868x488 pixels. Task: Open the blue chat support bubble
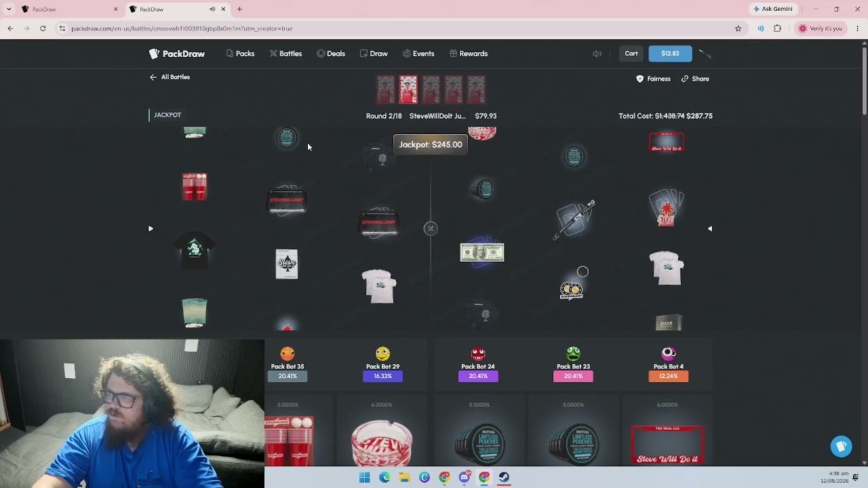pos(842,446)
